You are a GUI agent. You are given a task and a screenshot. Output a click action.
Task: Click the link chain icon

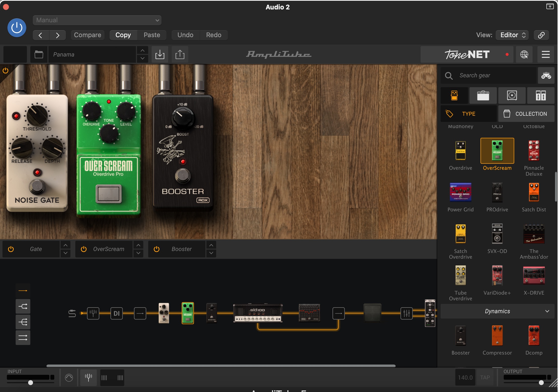pyautogui.click(x=541, y=35)
